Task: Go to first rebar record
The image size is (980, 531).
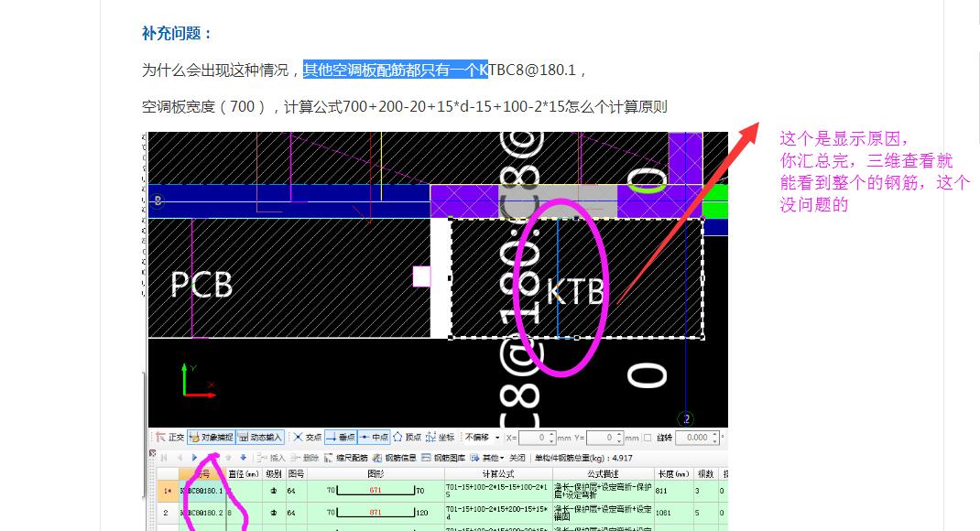Action: pyautogui.click(x=164, y=458)
